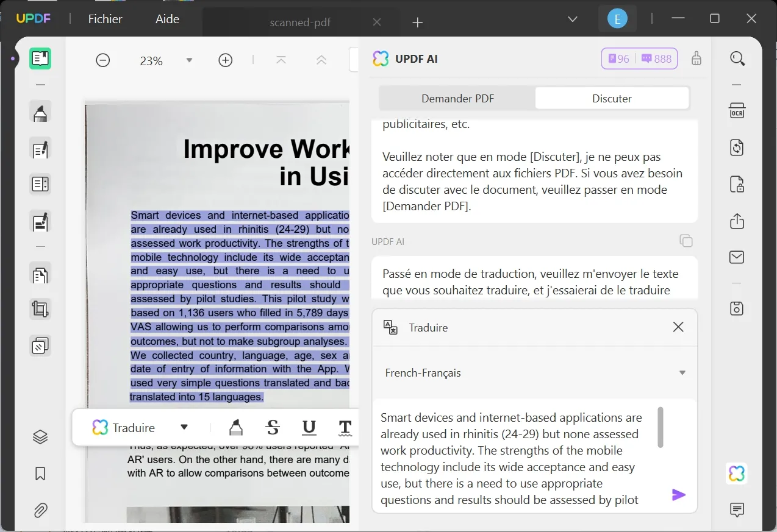Viewport: 777px width, 532px height.
Task: Expand the zoom percentage dropdown arrow
Action: 189,60
